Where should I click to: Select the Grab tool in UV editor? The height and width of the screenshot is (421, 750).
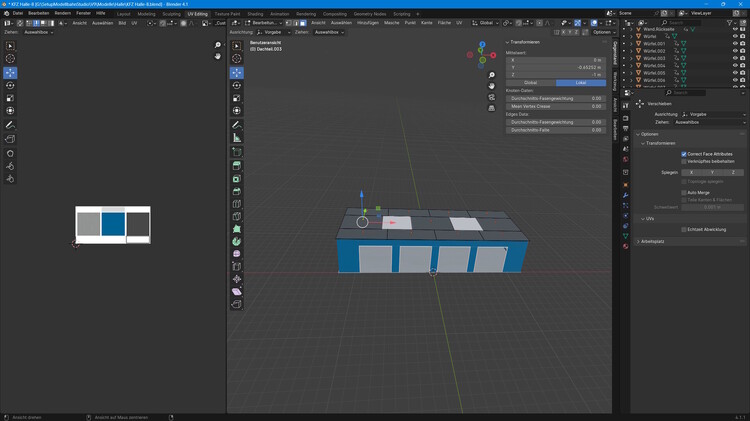pyautogui.click(x=11, y=152)
